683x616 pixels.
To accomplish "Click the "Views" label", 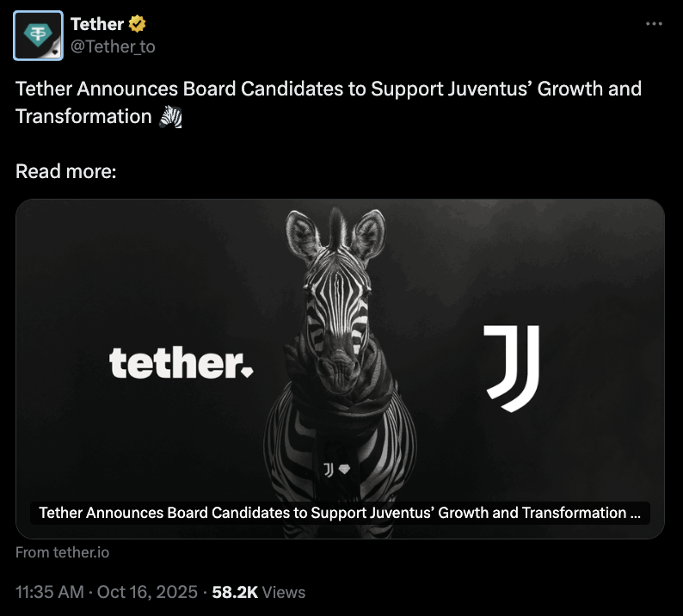I will pos(284,592).
